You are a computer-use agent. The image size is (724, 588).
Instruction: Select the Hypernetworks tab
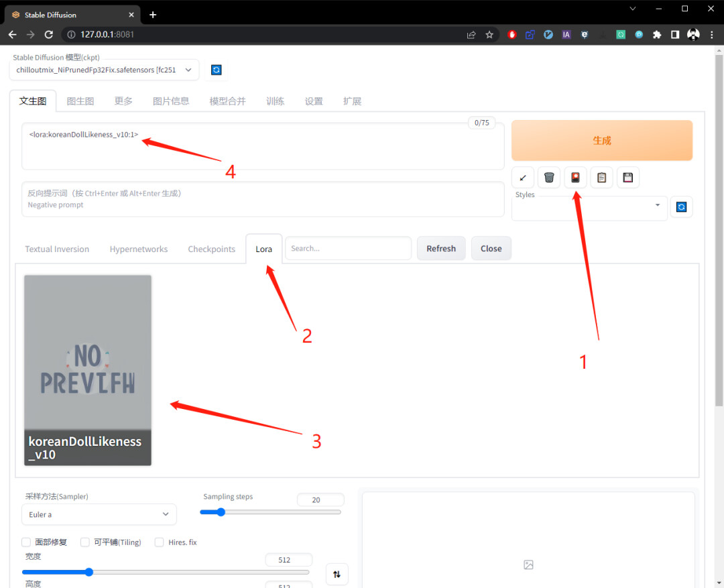tap(139, 249)
